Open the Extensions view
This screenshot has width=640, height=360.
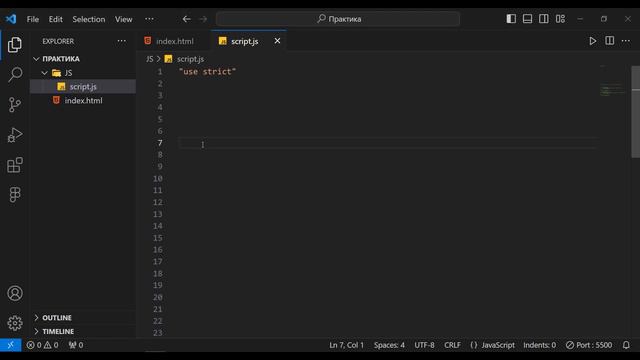tap(15, 165)
